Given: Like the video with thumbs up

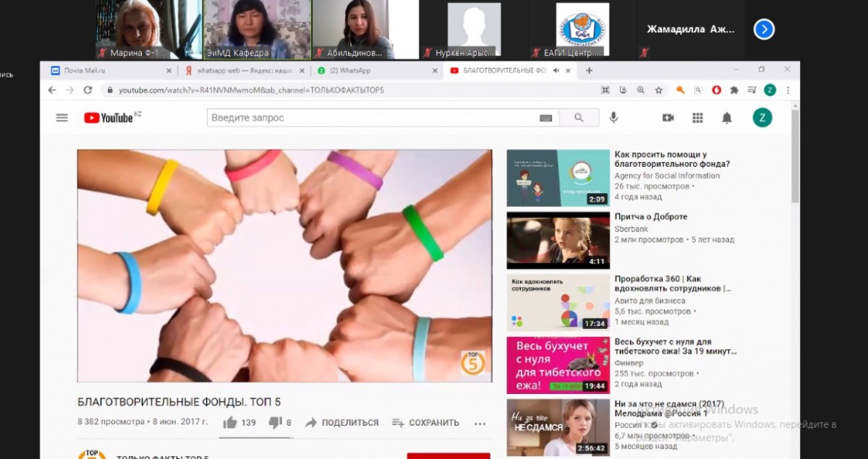Looking at the screenshot, I should click(231, 423).
